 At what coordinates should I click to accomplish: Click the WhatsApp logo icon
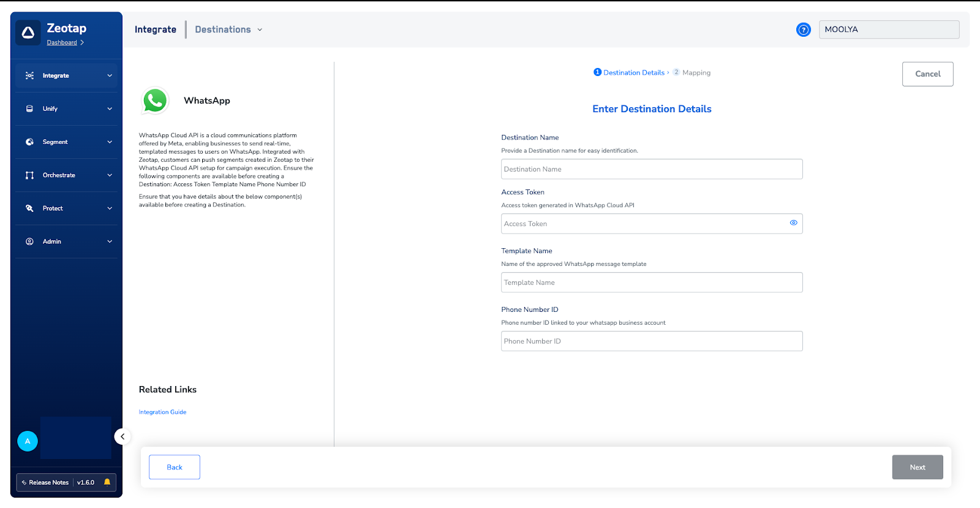pyautogui.click(x=155, y=100)
